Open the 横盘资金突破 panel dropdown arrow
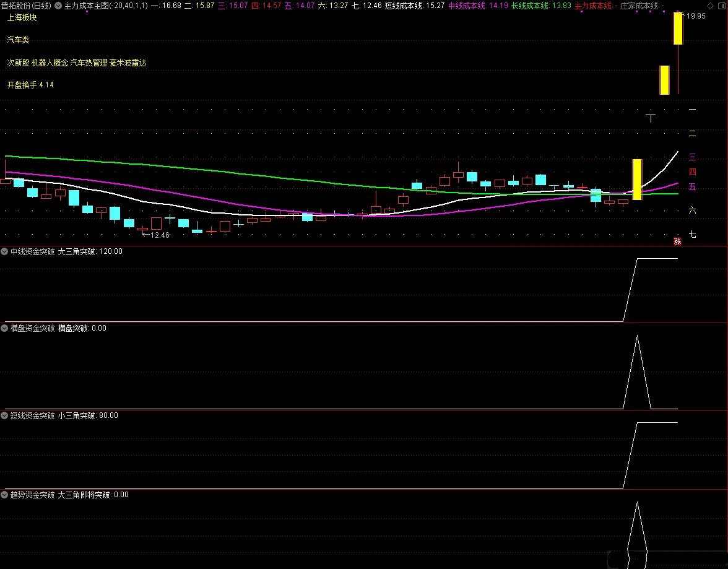 pos(5,328)
